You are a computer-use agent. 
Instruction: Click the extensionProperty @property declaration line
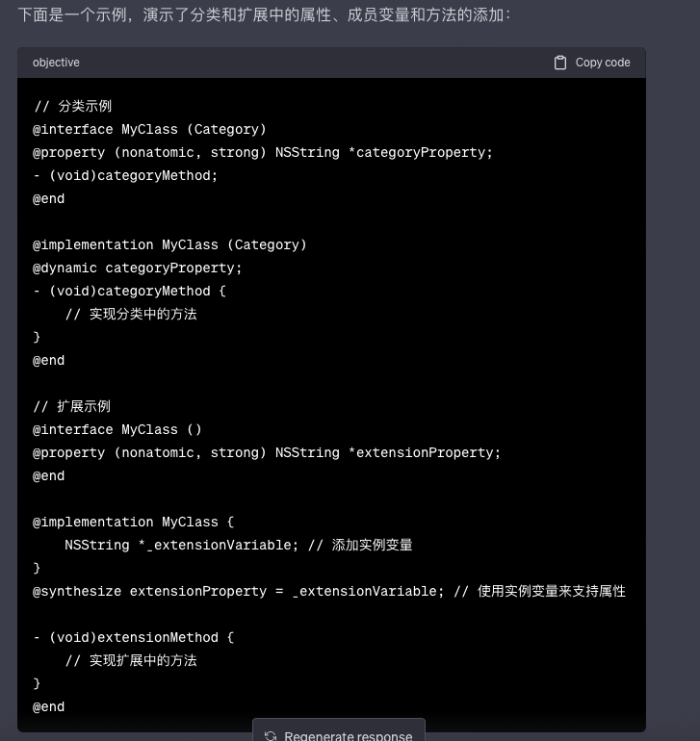(267, 452)
